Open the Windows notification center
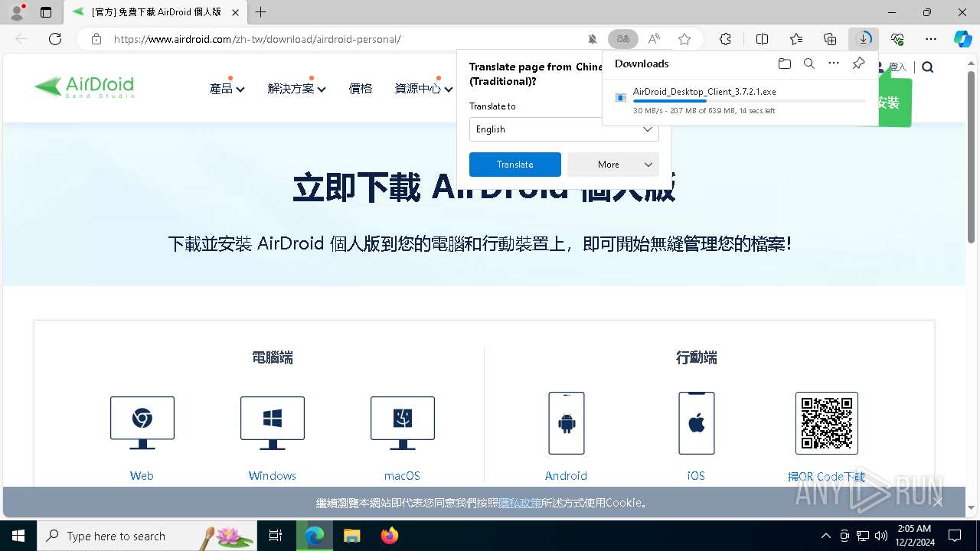This screenshot has height=551, width=980. 955,536
